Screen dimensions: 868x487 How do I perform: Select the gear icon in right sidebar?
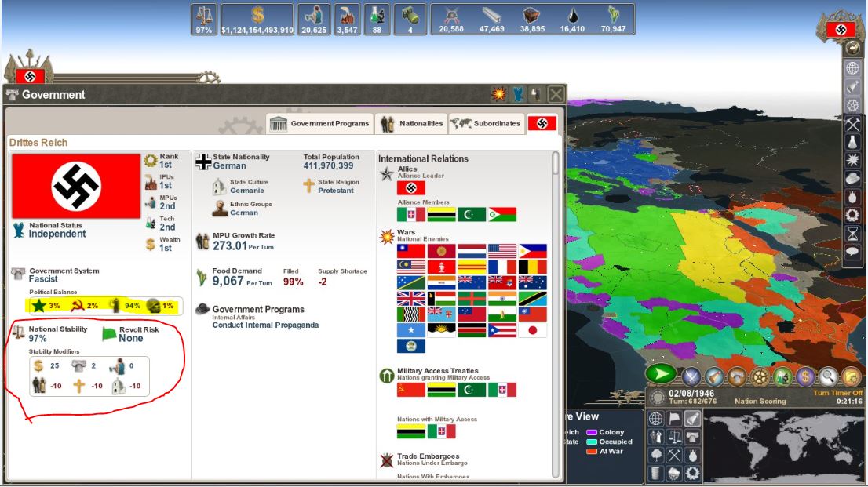pos(852,105)
